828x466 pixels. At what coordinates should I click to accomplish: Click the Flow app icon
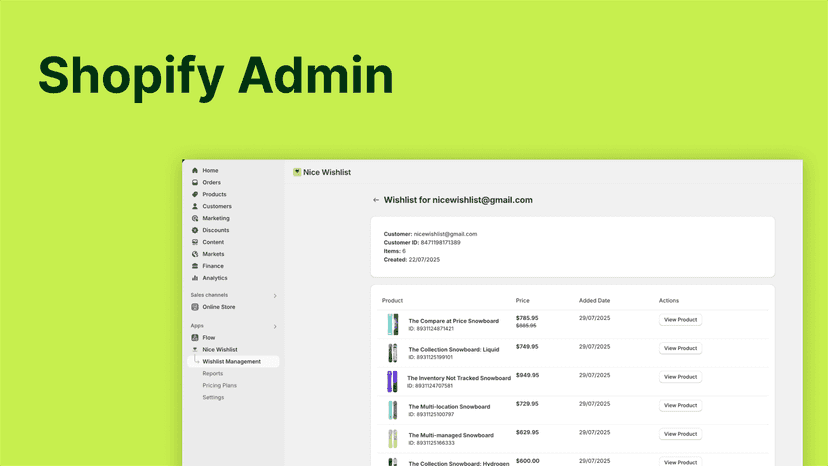[x=195, y=338]
